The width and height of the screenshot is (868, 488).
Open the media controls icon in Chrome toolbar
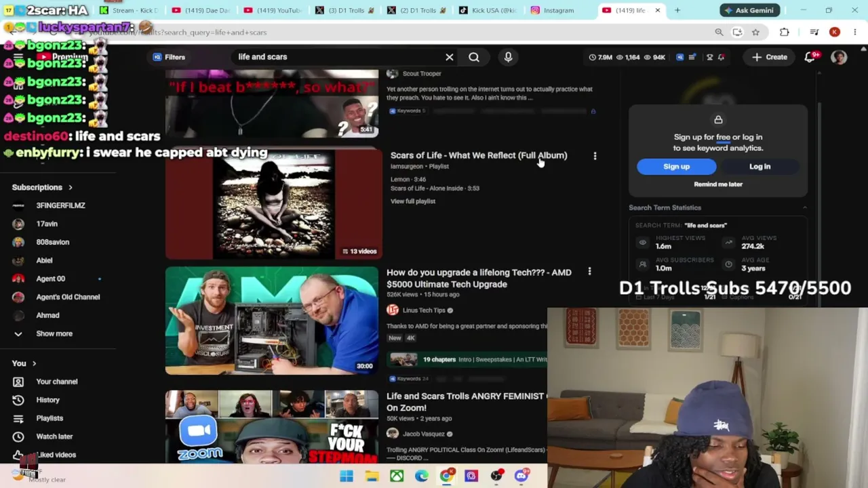(816, 32)
